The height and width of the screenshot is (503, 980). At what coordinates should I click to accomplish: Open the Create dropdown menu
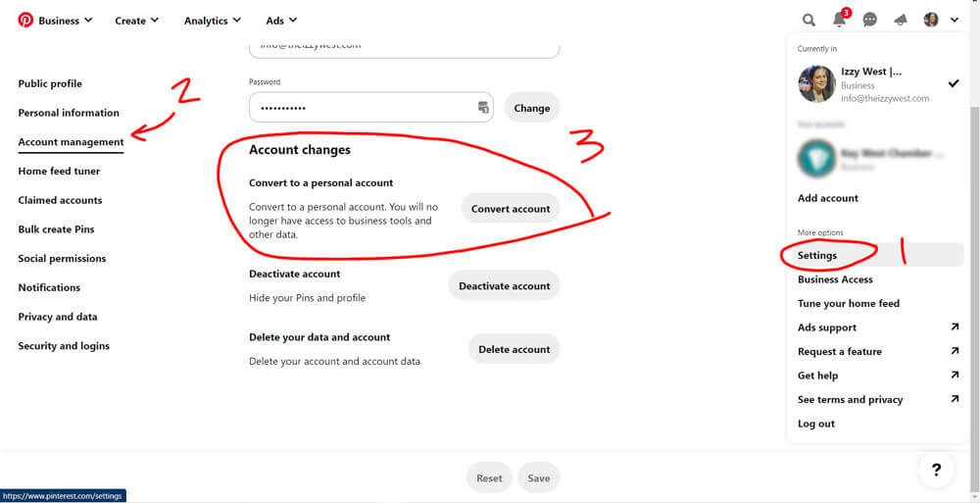137,20
